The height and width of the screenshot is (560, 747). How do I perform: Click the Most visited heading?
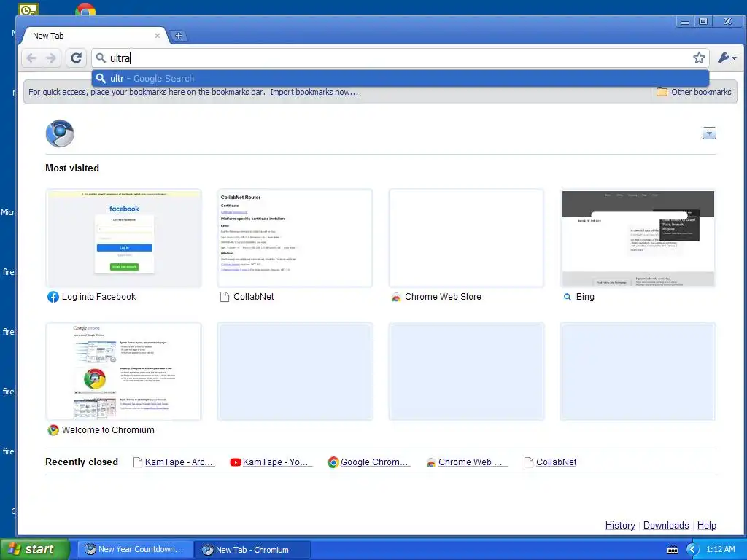[x=72, y=168]
